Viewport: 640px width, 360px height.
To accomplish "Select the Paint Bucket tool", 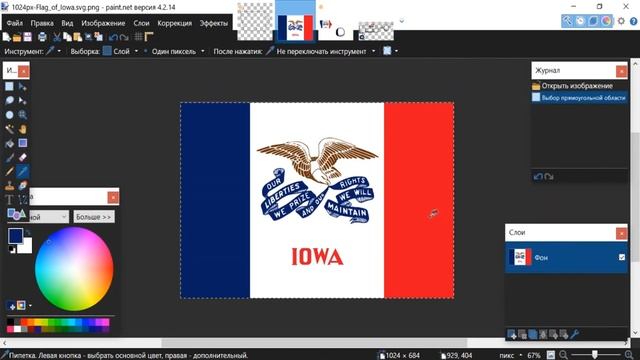I will coord(9,143).
